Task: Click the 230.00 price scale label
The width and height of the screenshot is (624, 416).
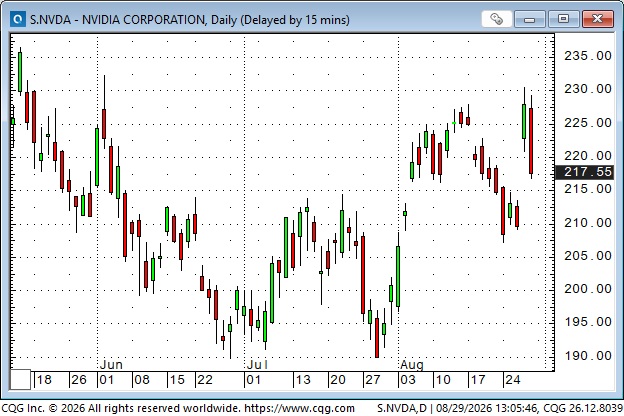Action: point(587,89)
